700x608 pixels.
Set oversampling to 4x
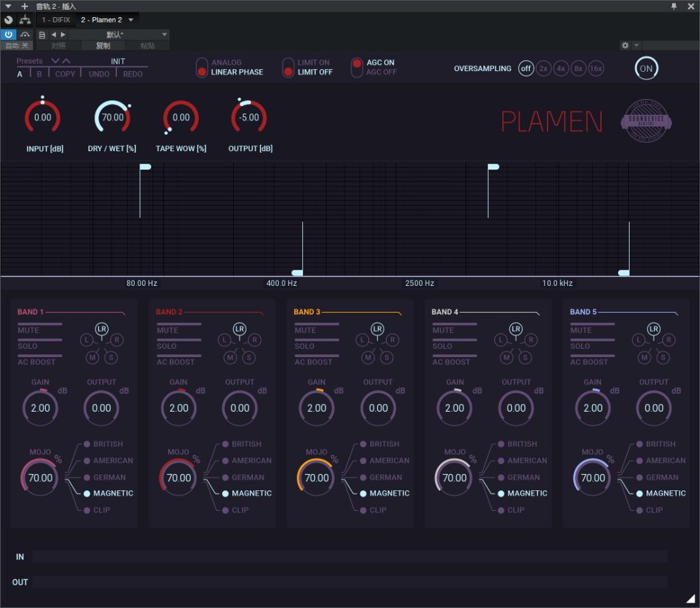[x=561, y=68]
